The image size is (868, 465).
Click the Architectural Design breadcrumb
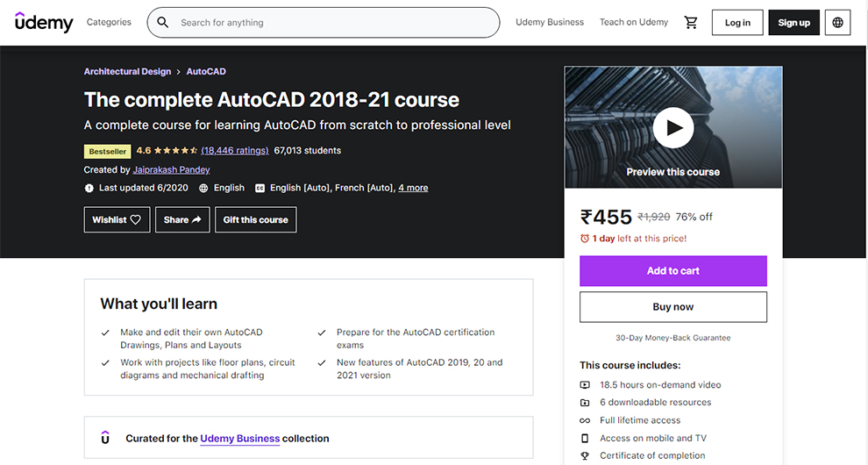coord(127,71)
